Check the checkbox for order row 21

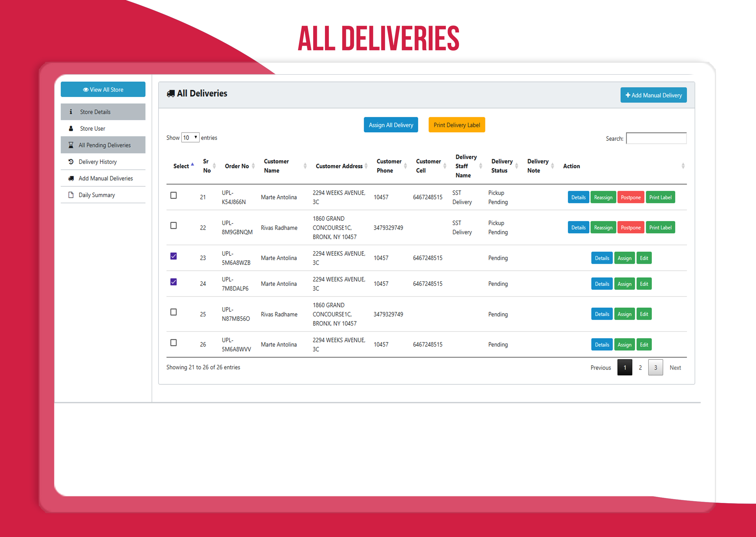click(x=173, y=196)
